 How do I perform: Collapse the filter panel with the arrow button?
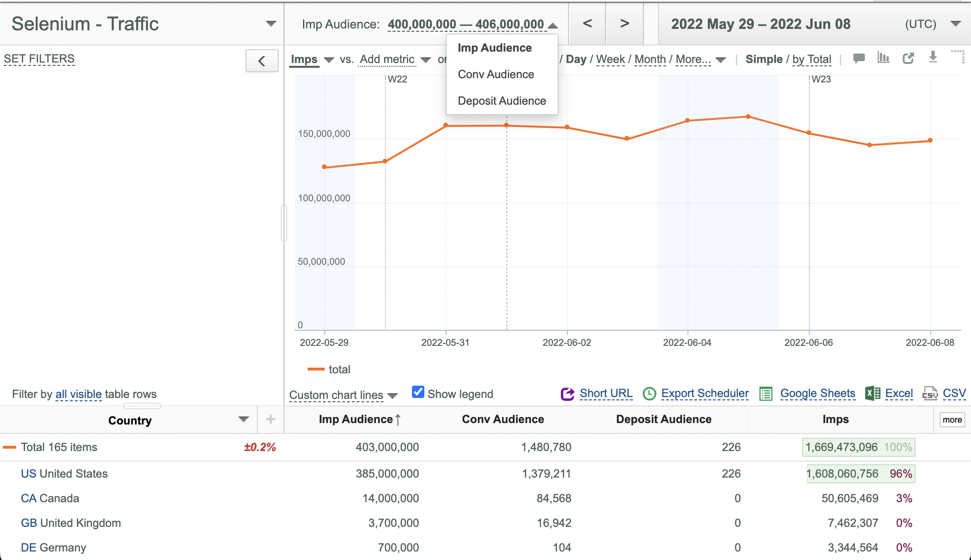[x=262, y=61]
